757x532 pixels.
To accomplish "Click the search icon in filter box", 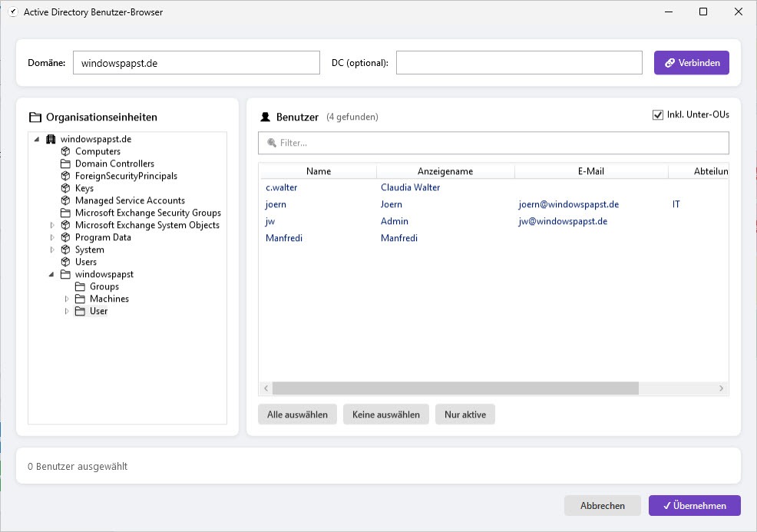I will pyautogui.click(x=271, y=143).
